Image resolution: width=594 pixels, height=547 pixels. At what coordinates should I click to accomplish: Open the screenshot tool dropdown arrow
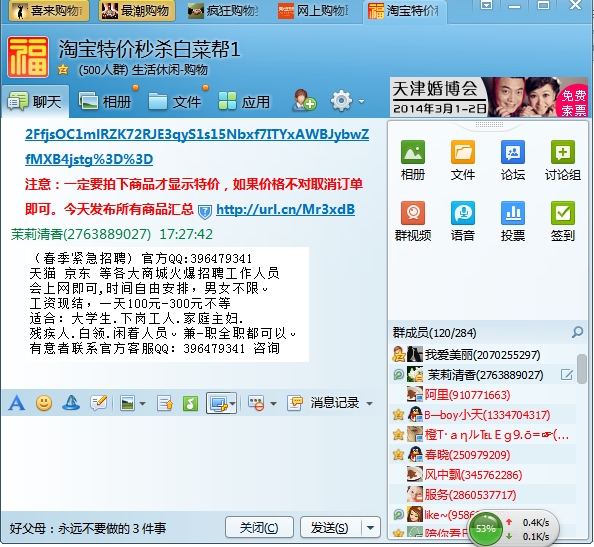232,403
